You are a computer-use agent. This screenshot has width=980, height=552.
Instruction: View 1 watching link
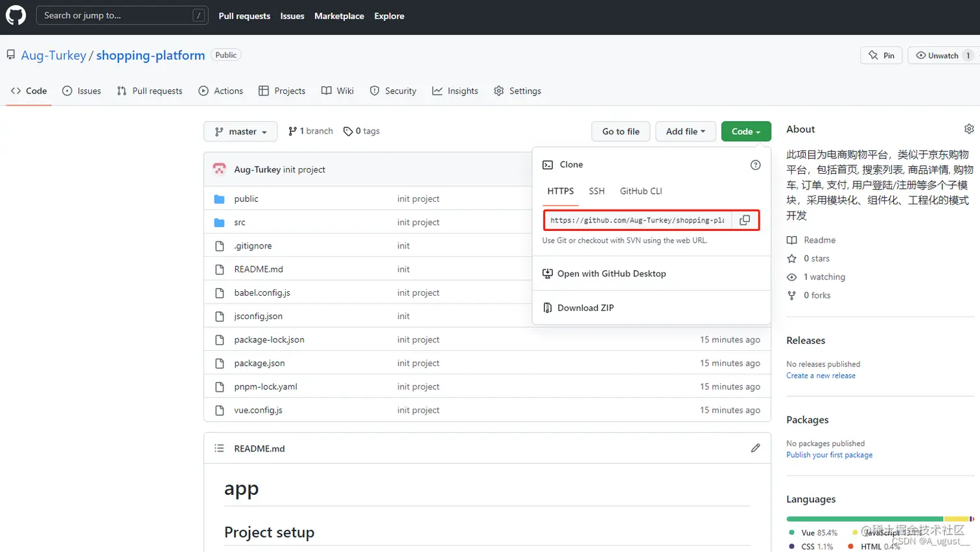(816, 277)
